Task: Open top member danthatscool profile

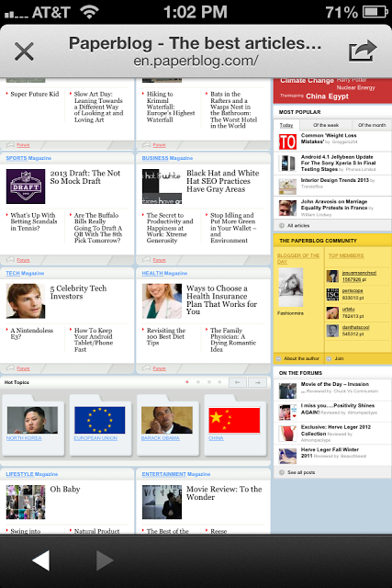Action: pyautogui.click(x=355, y=327)
